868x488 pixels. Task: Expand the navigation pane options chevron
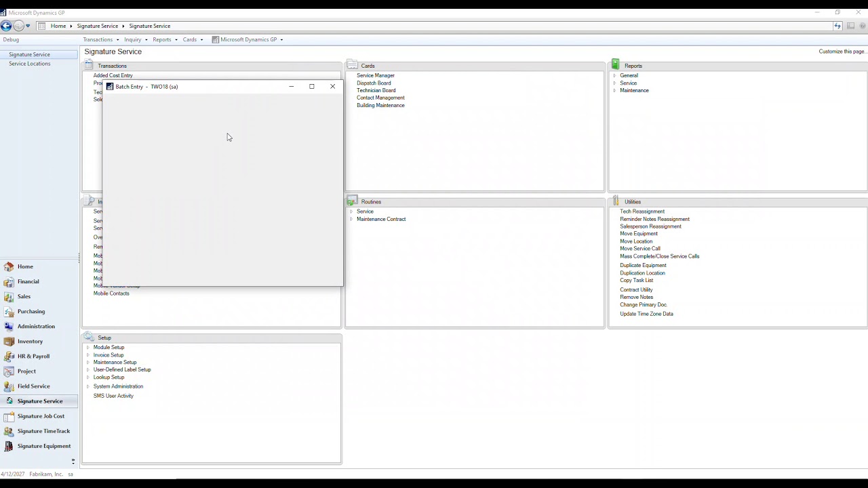click(x=73, y=461)
